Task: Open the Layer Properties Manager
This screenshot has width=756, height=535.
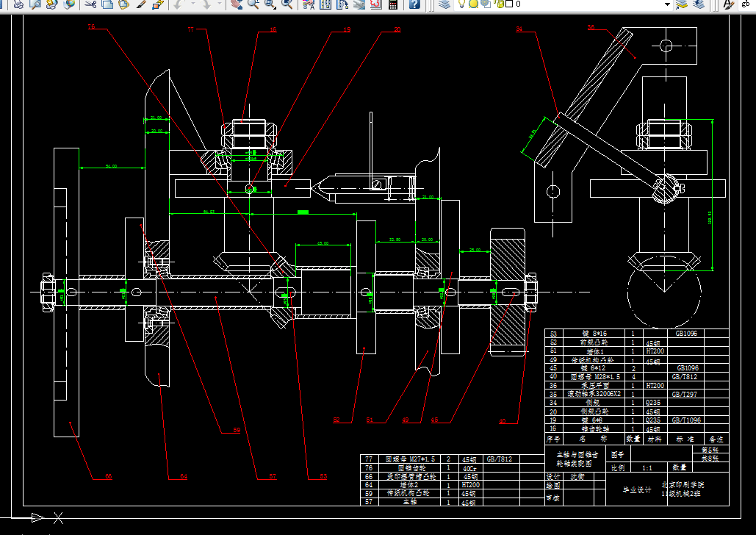Action: coord(444,4)
